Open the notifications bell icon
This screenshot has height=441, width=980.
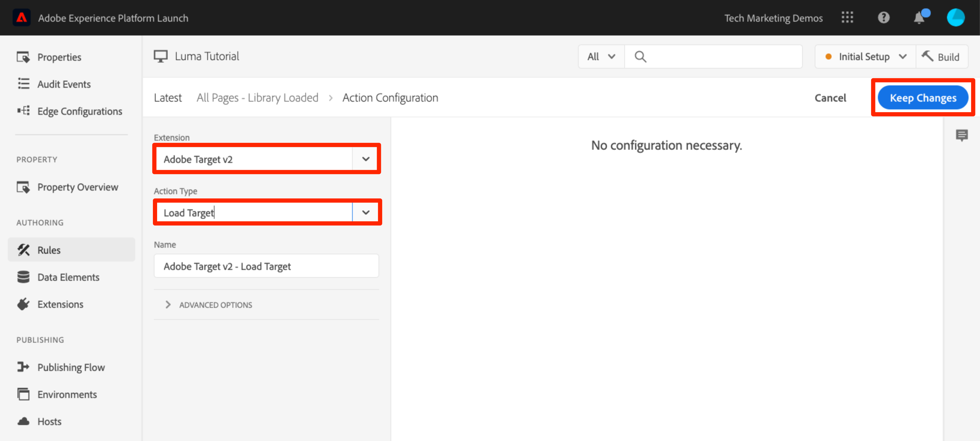point(919,18)
